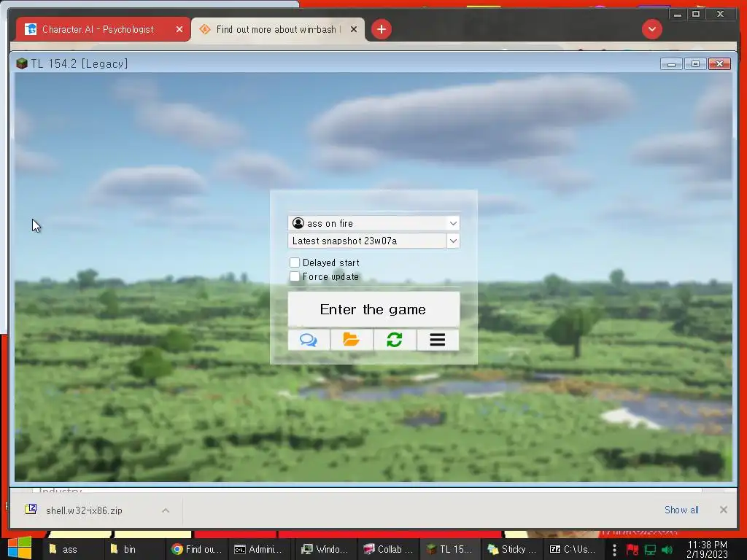Screen dimensions: 747x560
Task: Close the downloads bar
Action: (723, 510)
